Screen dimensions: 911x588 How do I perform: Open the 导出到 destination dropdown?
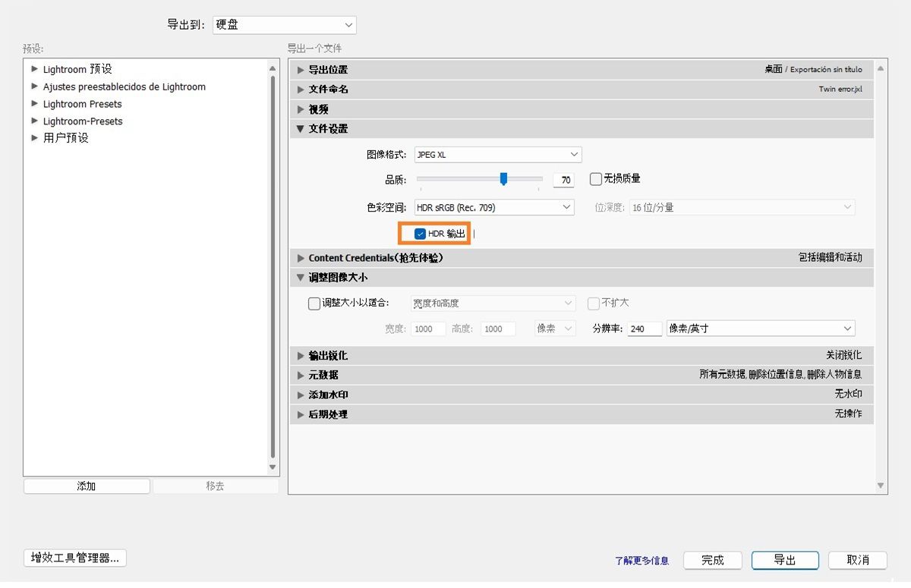click(285, 24)
